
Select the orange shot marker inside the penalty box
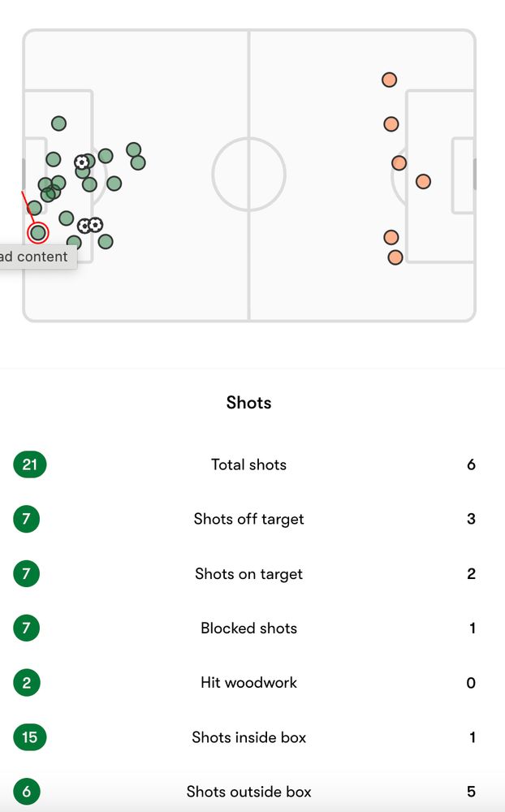click(x=423, y=181)
